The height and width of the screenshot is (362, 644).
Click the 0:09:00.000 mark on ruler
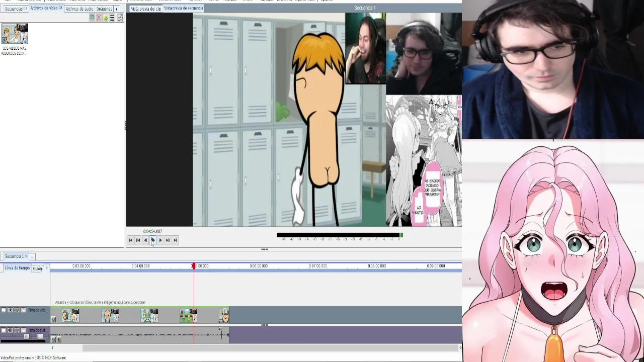[436, 266]
